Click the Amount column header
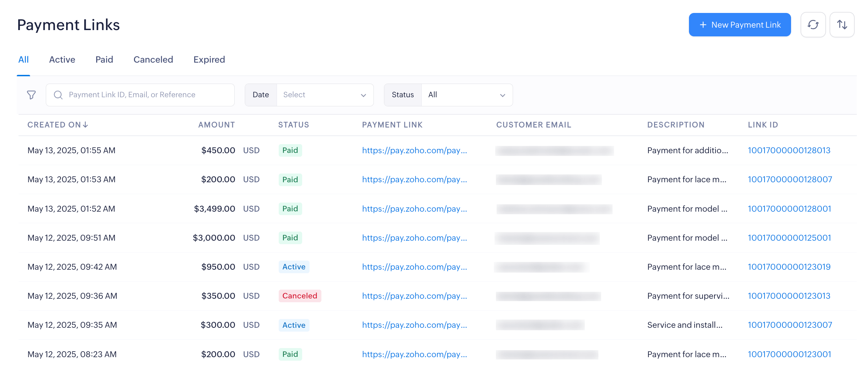Image resolution: width=868 pixels, height=368 pixels. (216, 125)
